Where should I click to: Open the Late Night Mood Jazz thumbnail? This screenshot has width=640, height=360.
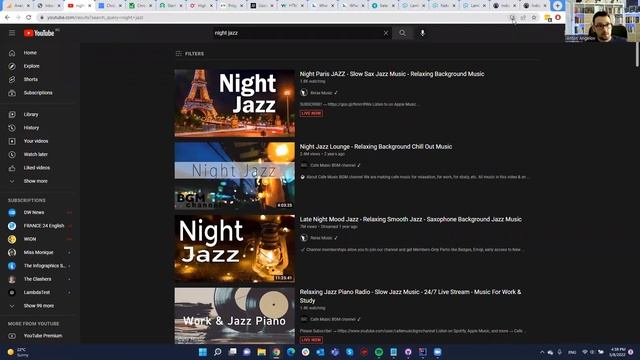click(235, 249)
